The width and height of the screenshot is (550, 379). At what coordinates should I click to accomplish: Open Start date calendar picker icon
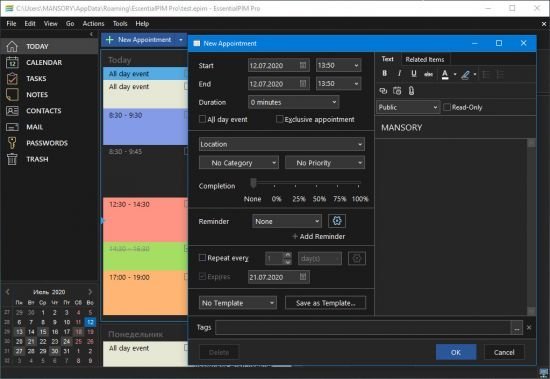click(x=303, y=65)
